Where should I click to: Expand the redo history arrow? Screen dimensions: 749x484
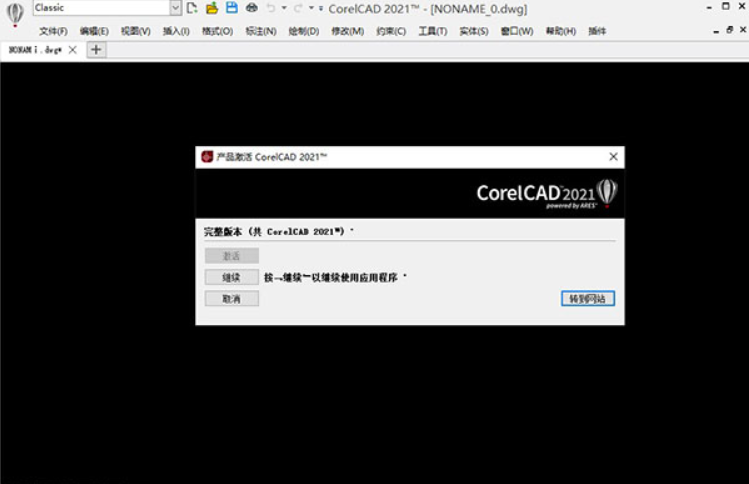point(311,8)
